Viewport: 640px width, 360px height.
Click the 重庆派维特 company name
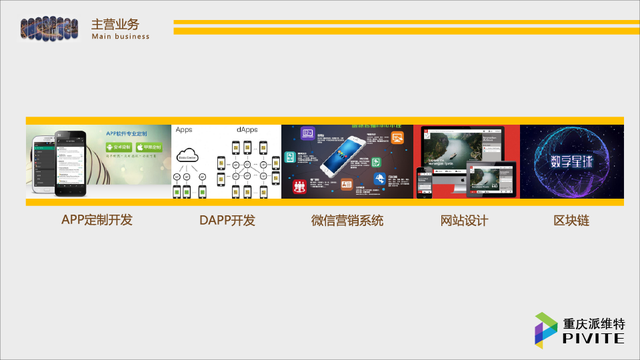(594, 324)
